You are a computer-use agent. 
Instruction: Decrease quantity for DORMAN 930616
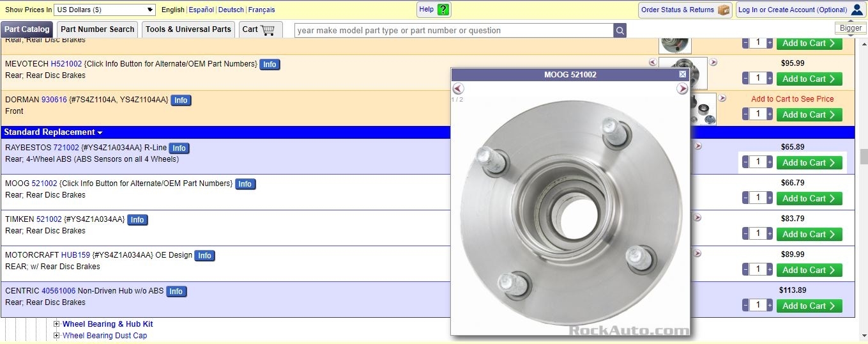tap(745, 114)
